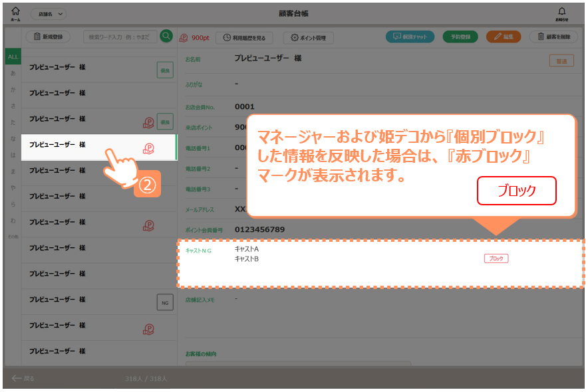Click the NG badge in customer list
The height and width of the screenshot is (392, 588).
tap(164, 302)
